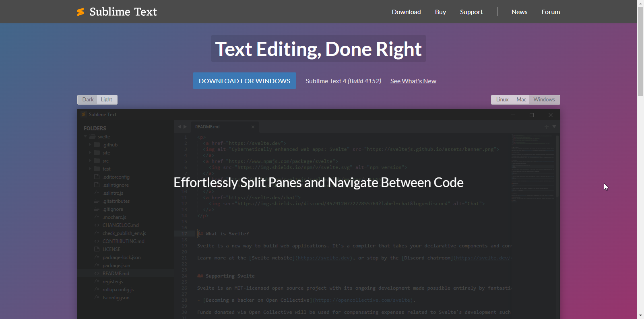The width and height of the screenshot is (644, 319).
Task: Open the tab list dropdown arrow
Action: pos(554,127)
